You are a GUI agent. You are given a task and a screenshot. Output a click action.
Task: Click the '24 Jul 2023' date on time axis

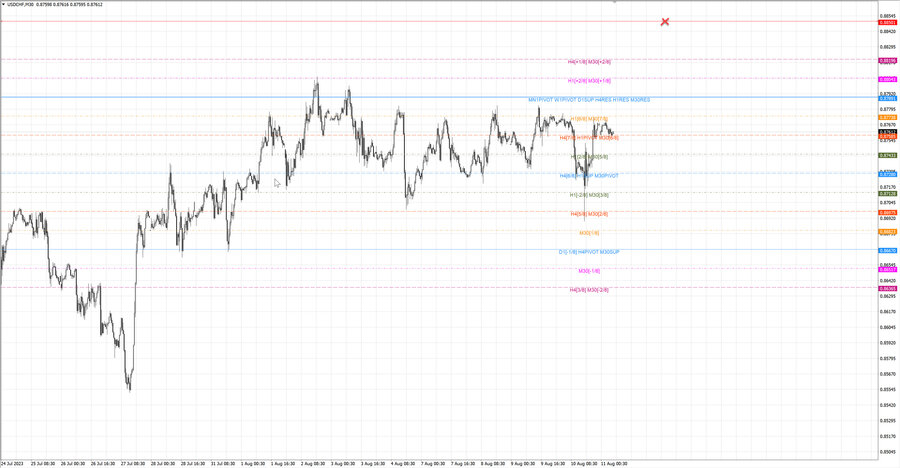12,463
